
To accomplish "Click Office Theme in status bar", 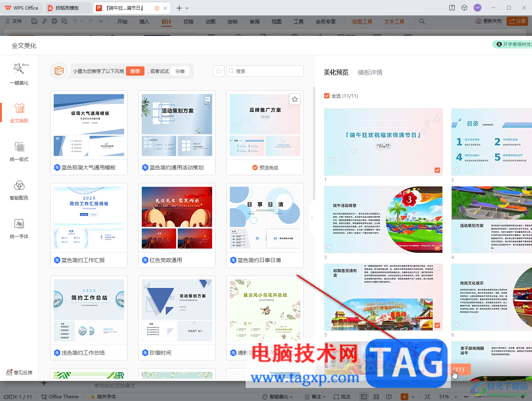I will 60,396.
